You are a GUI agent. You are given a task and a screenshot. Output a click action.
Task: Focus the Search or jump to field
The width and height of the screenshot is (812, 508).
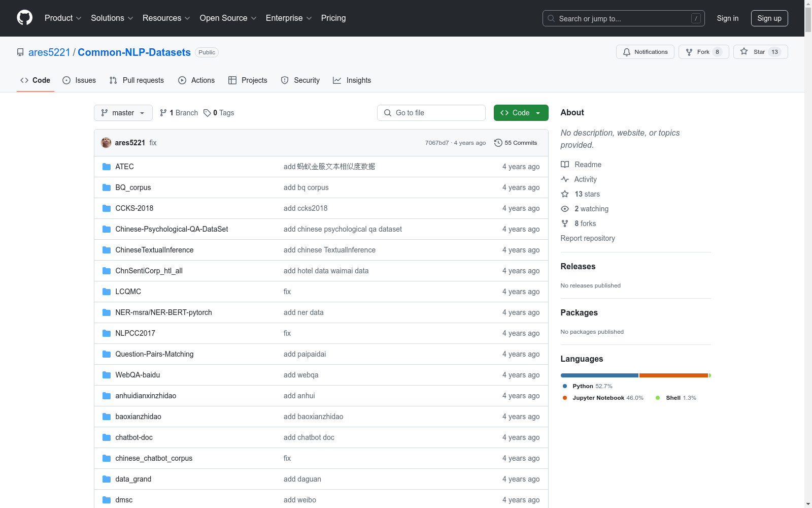pyautogui.click(x=624, y=18)
